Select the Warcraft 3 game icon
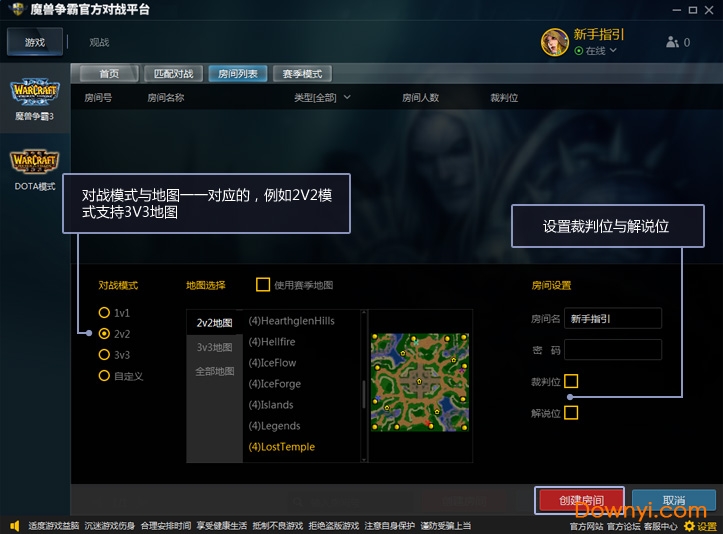The height and width of the screenshot is (534, 723). pos(35,93)
